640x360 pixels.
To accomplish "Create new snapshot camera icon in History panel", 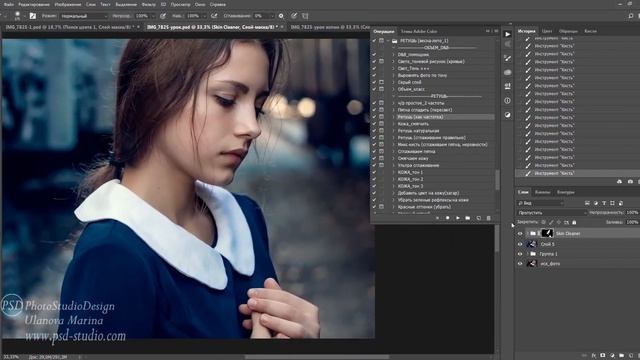I will pyautogui.click(x=630, y=181).
